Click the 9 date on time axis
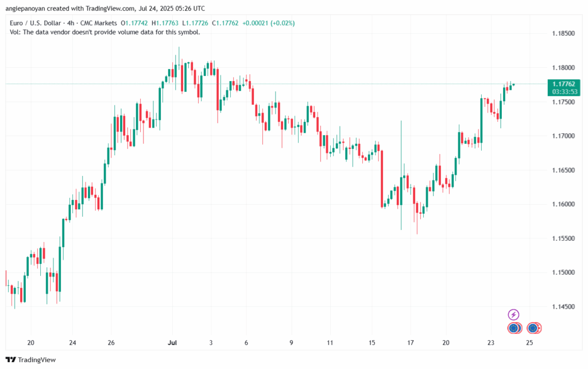The height and width of the screenshot is (369, 588). coord(291,343)
